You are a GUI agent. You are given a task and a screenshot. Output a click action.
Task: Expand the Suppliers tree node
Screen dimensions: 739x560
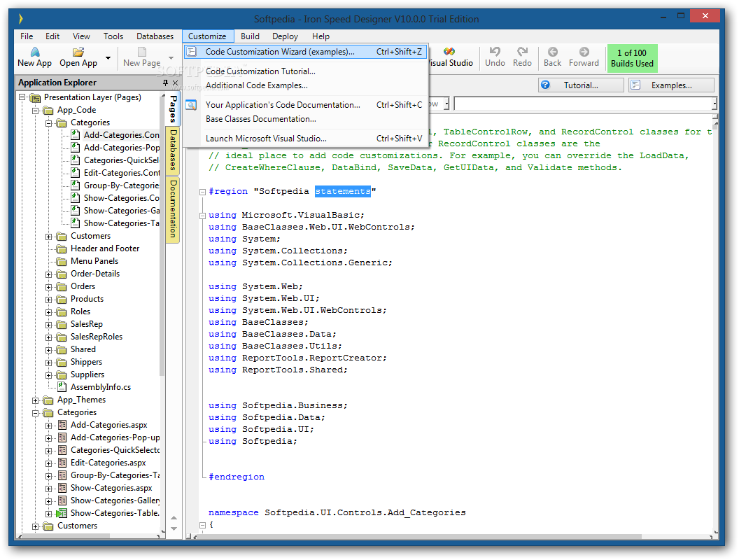[48, 374]
